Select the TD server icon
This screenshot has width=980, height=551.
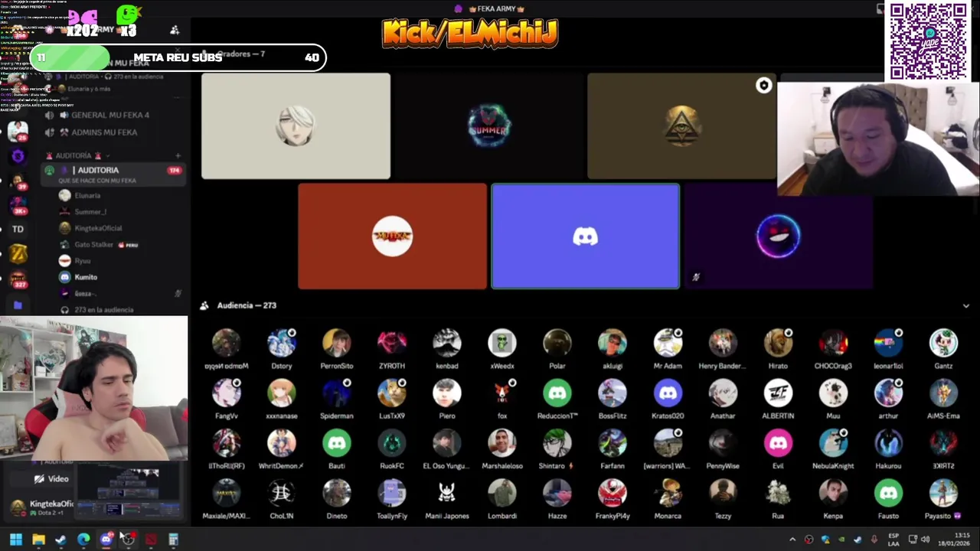tap(18, 229)
